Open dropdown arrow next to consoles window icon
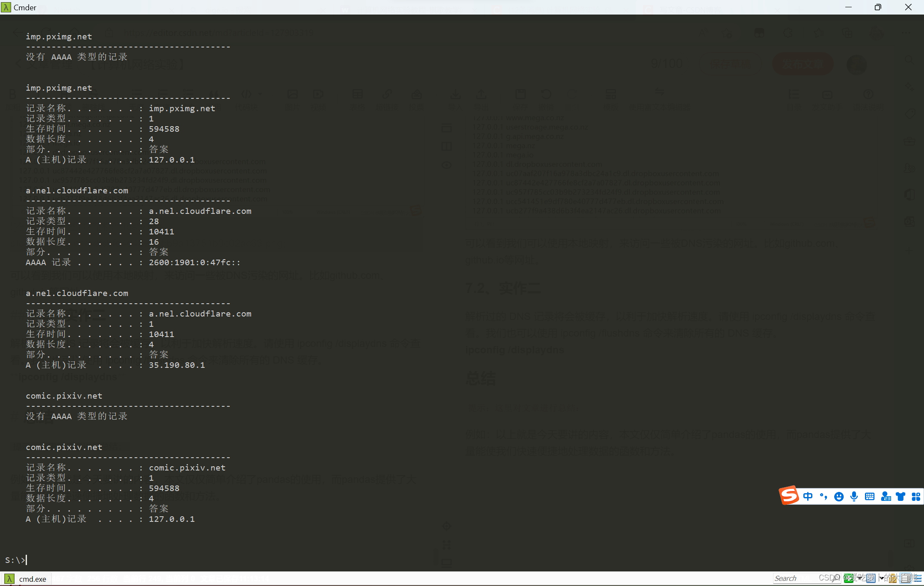Viewport: 924px width, 586px height. (882, 578)
